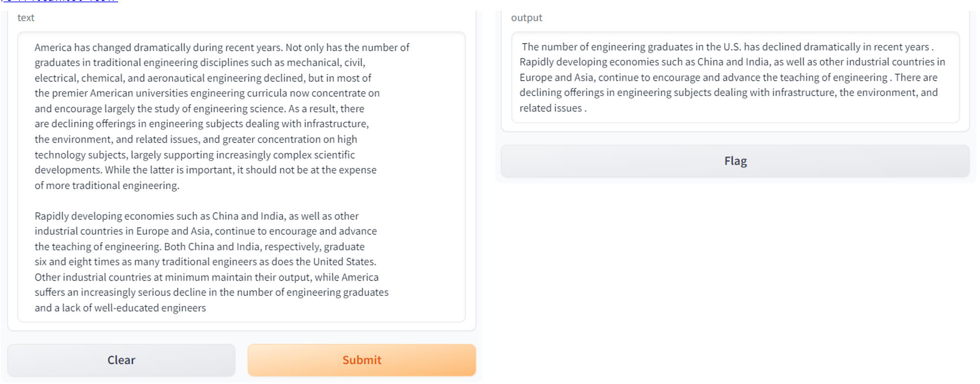
Task: Click the blank line between input paragraphs
Action: click(x=196, y=201)
